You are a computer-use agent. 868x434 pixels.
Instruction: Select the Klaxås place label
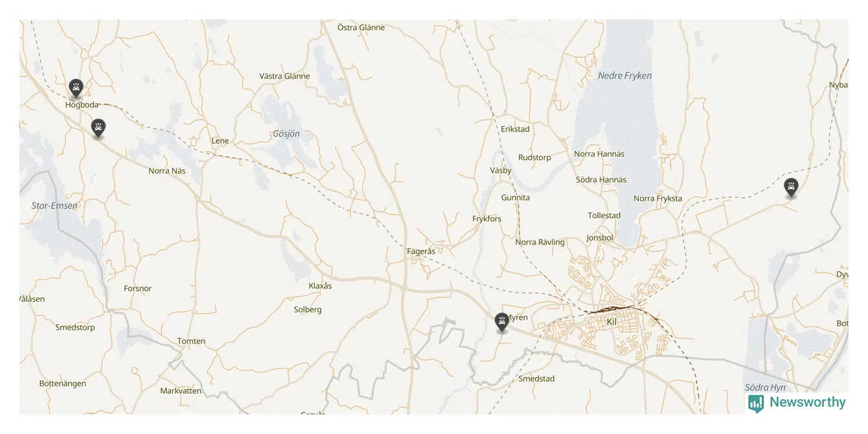(x=320, y=286)
